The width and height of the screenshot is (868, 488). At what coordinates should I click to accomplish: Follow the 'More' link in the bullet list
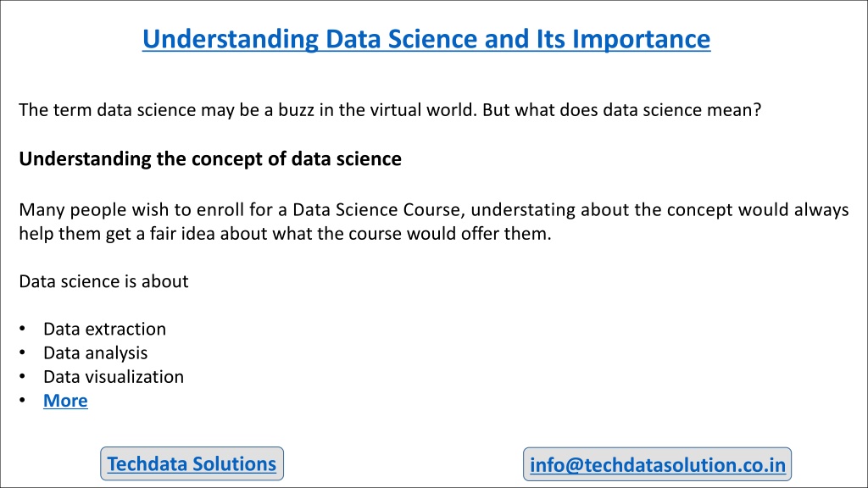[65, 401]
